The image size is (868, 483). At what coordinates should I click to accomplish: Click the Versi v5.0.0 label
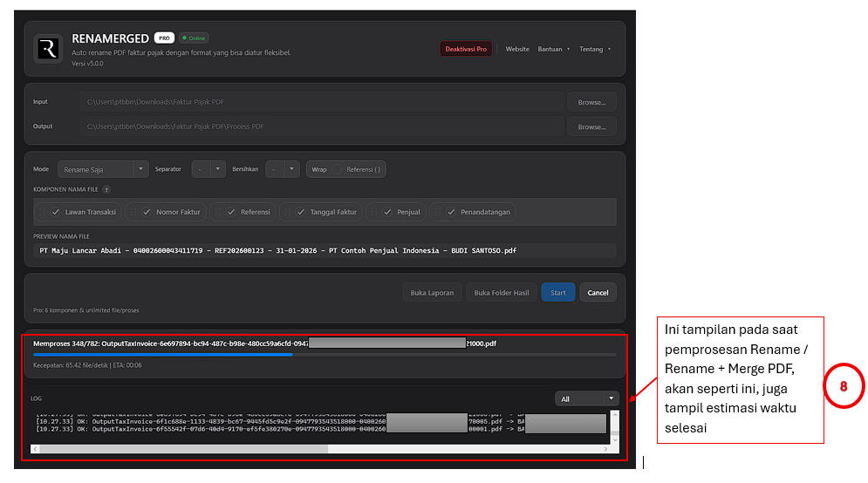pos(87,64)
